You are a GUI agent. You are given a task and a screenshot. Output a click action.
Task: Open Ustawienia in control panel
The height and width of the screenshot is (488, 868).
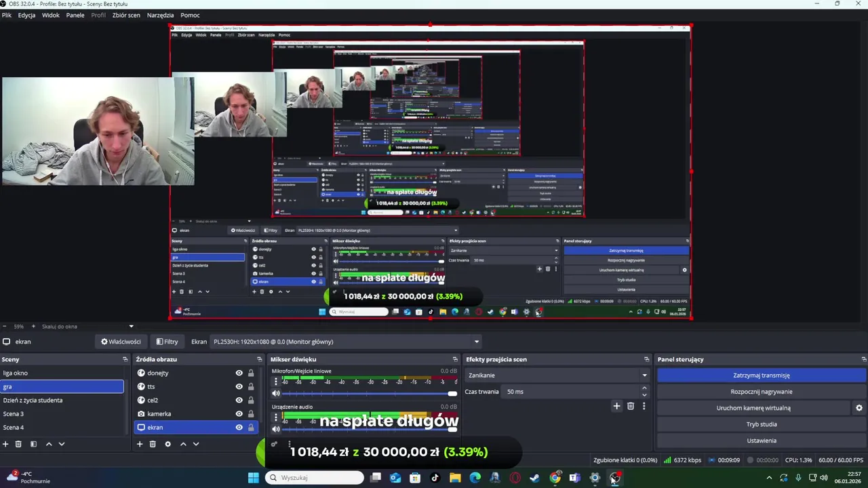(762, 441)
